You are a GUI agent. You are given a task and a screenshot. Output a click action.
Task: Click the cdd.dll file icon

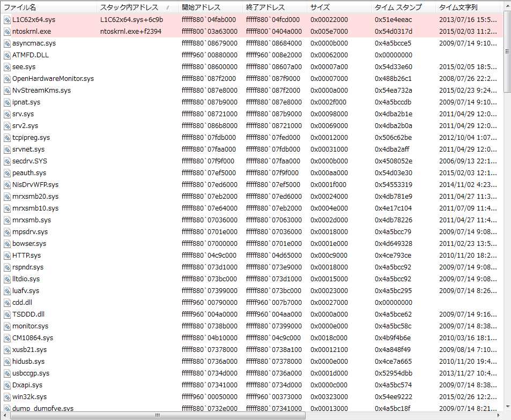pyautogui.click(x=7, y=303)
